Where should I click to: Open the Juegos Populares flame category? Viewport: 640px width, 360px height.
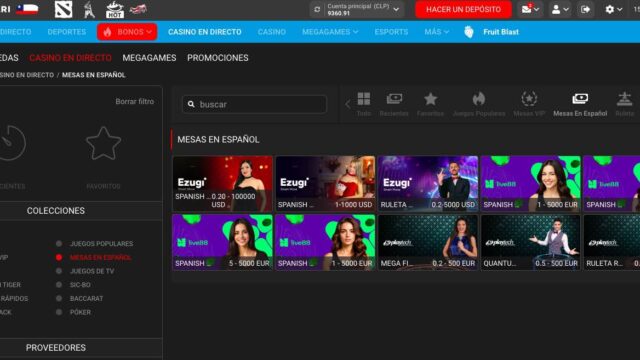tap(479, 104)
